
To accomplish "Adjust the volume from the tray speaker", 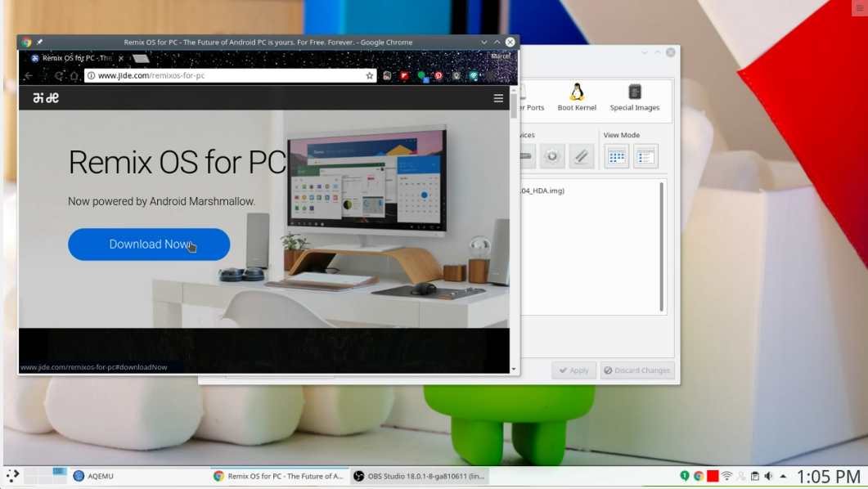I will tap(768, 476).
